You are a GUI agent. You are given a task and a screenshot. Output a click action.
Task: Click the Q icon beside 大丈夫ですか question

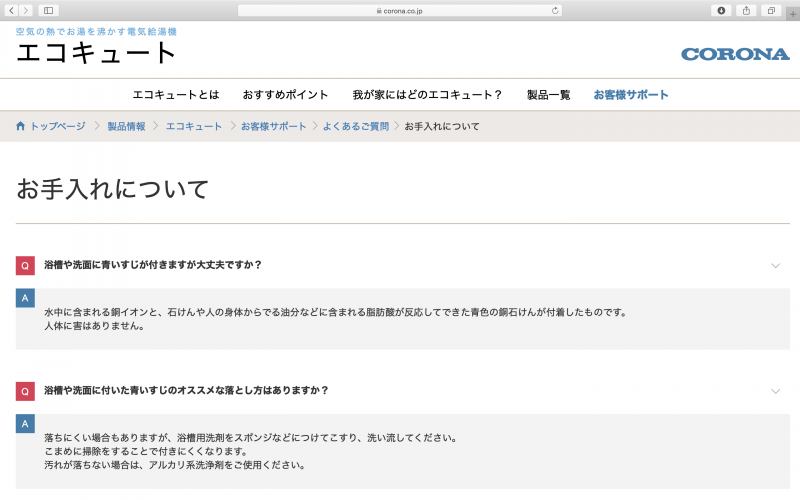[x=25, y=265]
